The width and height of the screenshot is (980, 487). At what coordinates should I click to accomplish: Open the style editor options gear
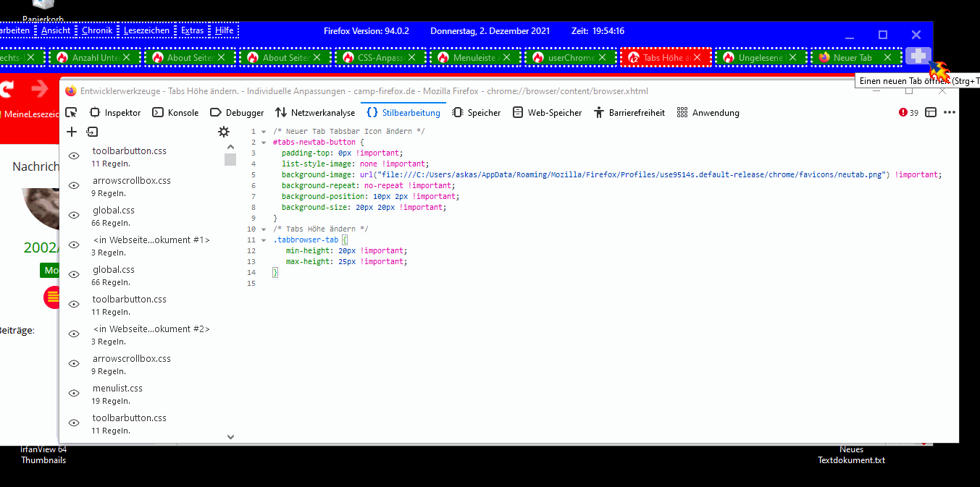(x=224, y=132)
